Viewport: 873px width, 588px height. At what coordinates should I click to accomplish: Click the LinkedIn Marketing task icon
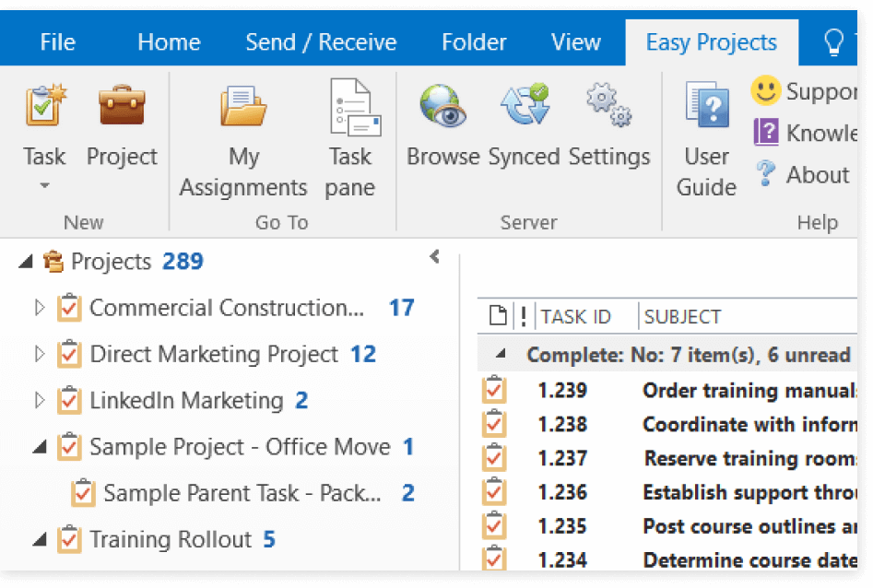69,400
